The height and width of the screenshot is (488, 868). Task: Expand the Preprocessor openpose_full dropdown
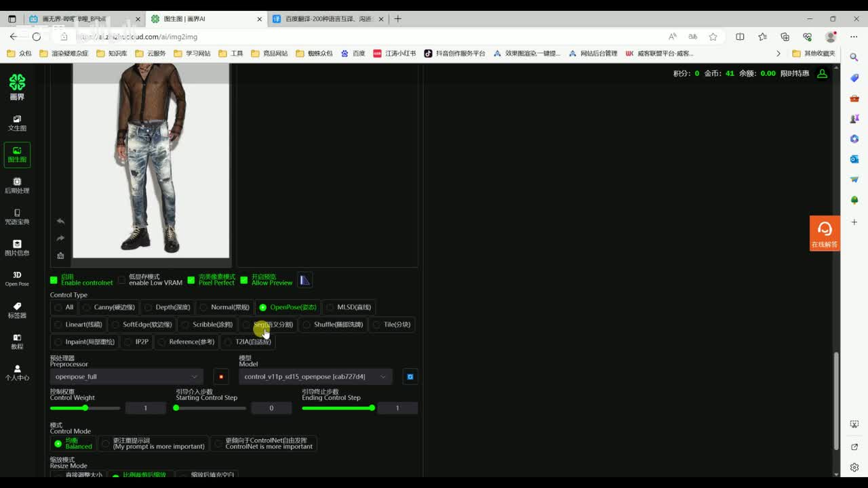pyautogui.click(x=126, y=377)
